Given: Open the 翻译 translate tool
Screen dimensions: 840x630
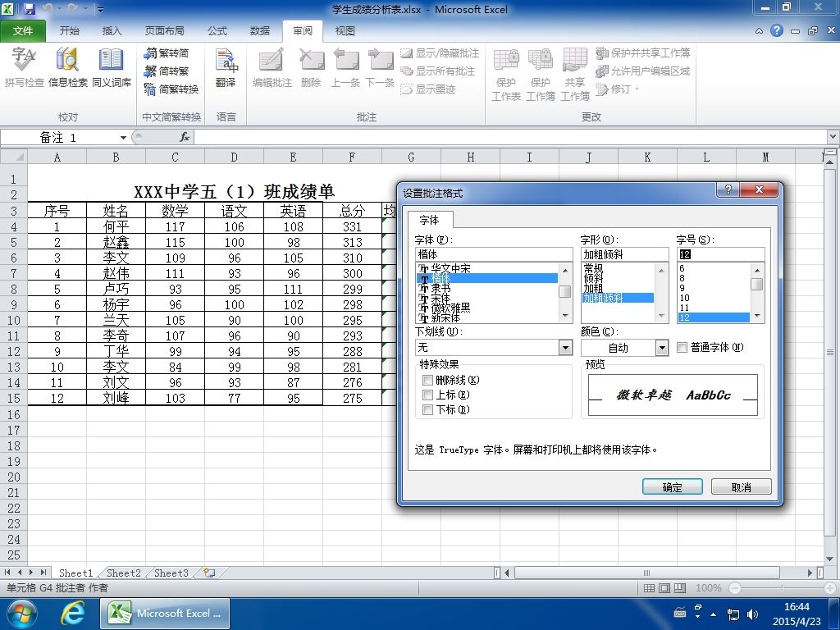Looking at the screenshot, I should pyautogui.click(x=226, y=67).
